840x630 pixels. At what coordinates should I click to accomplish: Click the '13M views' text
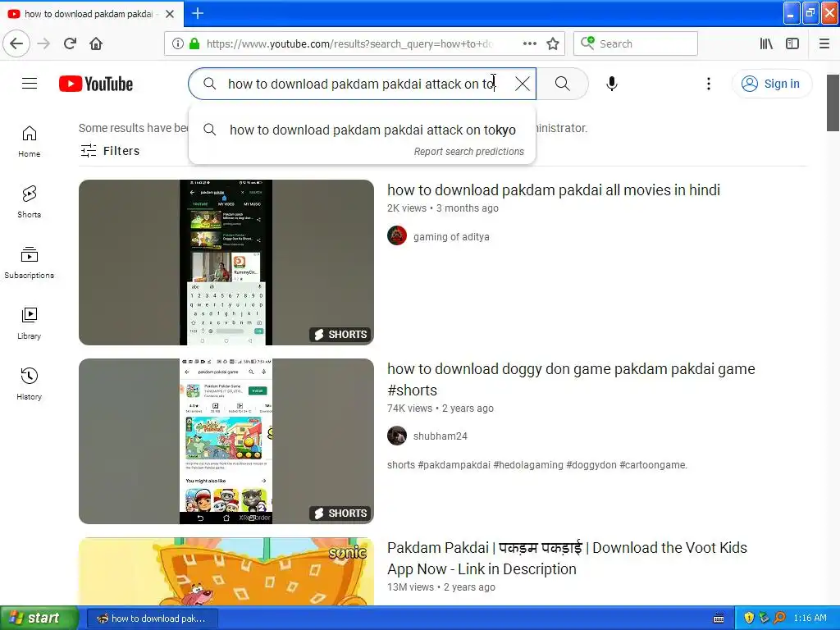(x=410, y=587)
